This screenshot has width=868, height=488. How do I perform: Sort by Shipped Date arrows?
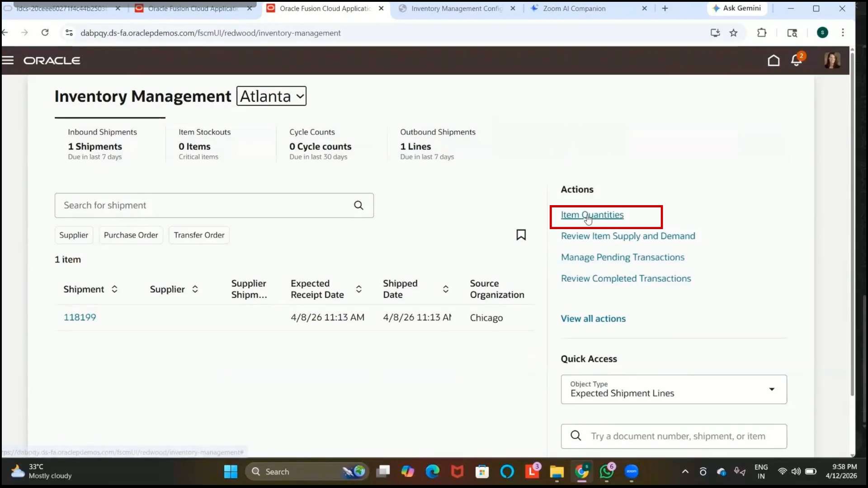coord(445,289)
